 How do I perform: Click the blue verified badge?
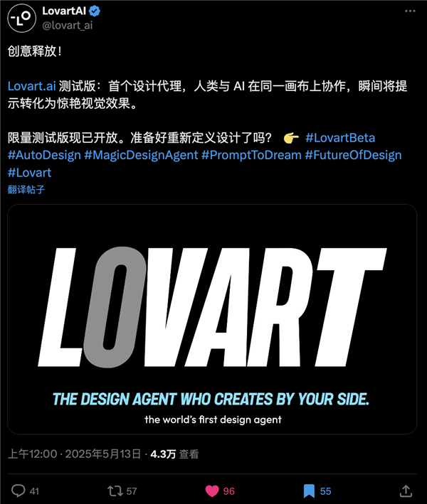coord(94,11)
